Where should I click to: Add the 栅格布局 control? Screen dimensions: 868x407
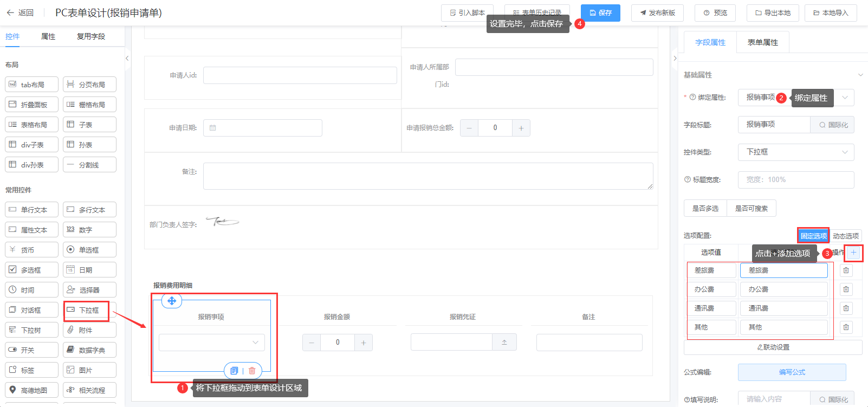coord(89,105)
